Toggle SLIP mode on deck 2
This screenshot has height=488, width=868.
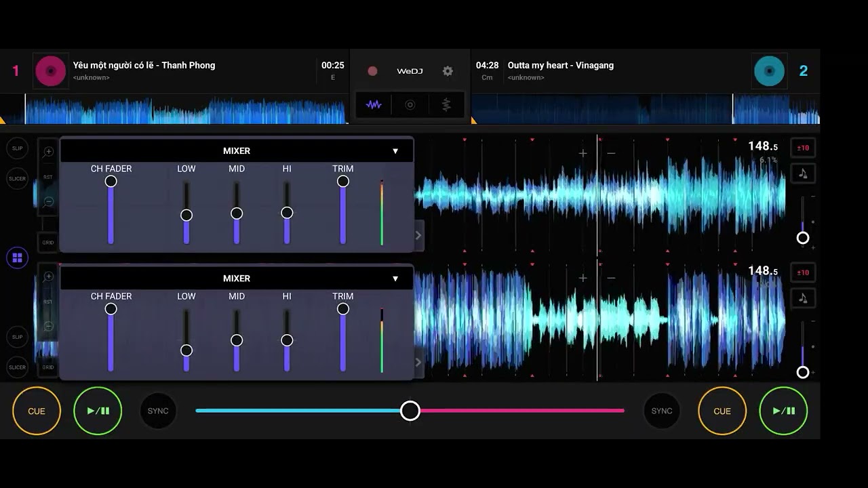click(x=18, y=337)
